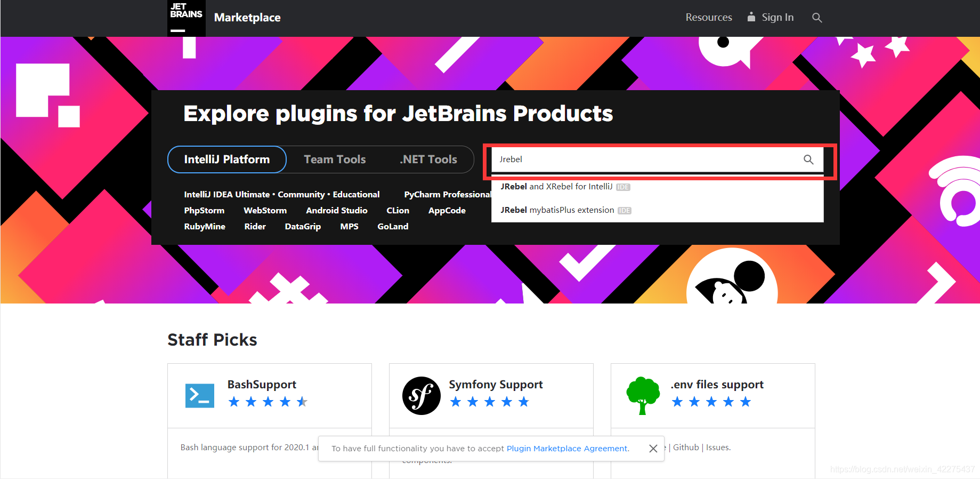Image resolution: width=980 pixels, height=479 pixels.
Task: Open AppCode plugins
Action: coord(447,211)
